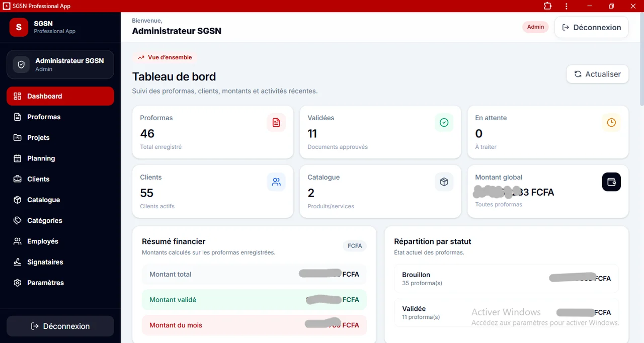Open the Projets section
The width and height of the screenshot is (644, 343).
(60, 137)
